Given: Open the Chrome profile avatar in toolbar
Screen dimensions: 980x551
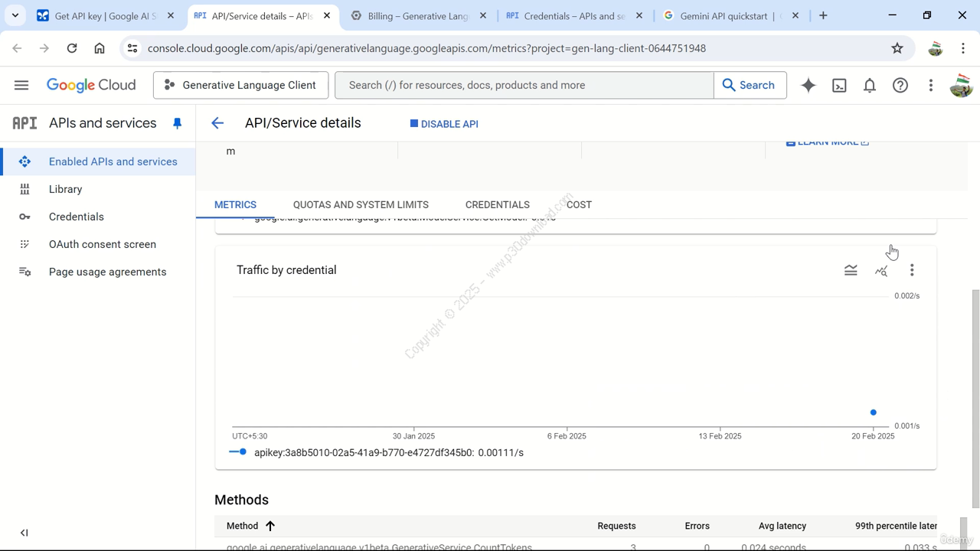Looking at the screenshot, I should point(935,48).
